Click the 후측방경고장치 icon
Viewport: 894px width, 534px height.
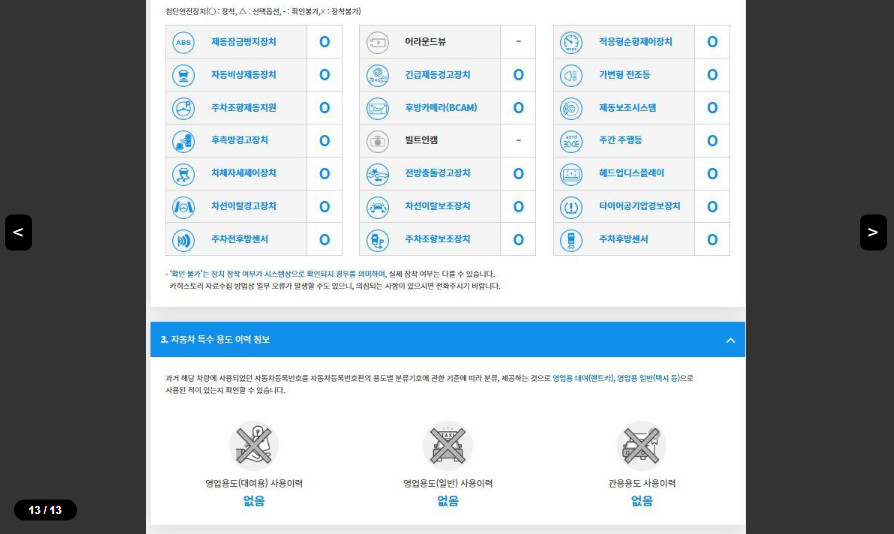[184, 141]
